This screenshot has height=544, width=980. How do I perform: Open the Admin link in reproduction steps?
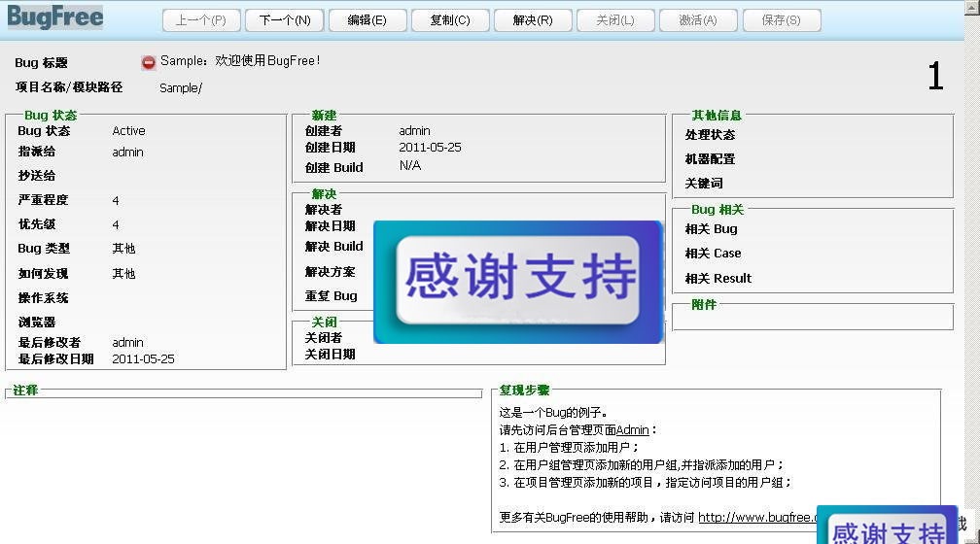[633, 430]
